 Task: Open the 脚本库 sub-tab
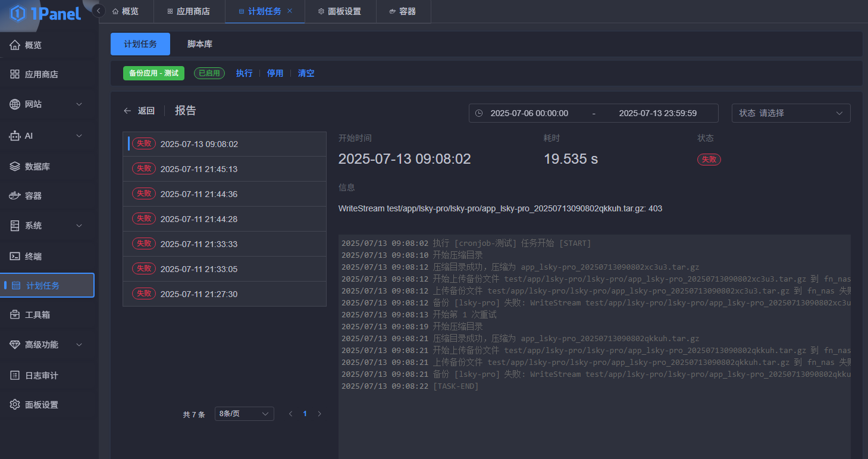pos(200,44)
